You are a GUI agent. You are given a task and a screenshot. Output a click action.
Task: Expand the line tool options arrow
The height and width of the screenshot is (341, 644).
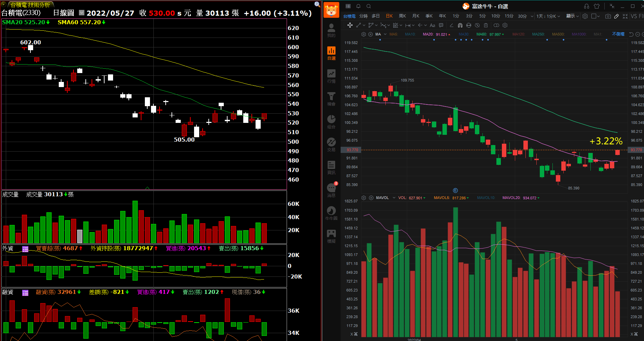click(364, 25)
